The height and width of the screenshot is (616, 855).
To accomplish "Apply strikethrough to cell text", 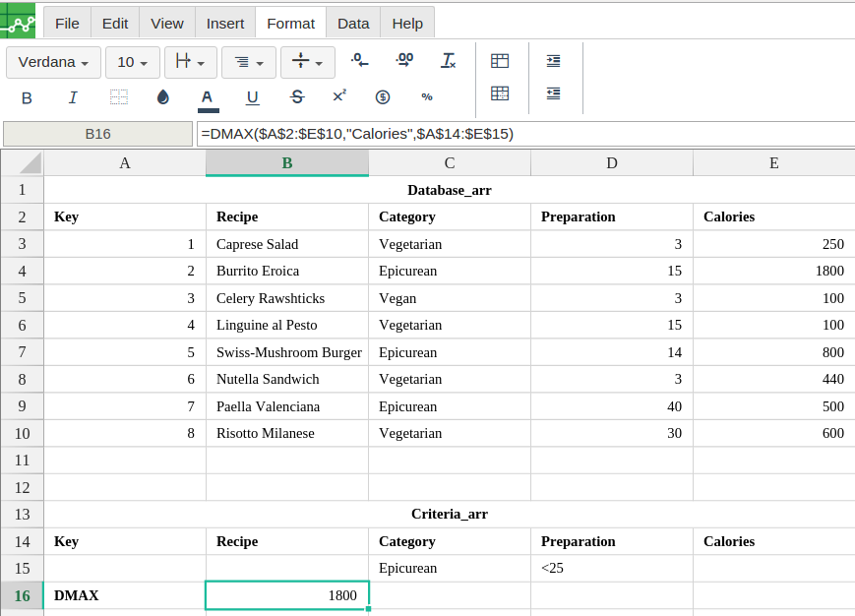I will tap(297, 96).
